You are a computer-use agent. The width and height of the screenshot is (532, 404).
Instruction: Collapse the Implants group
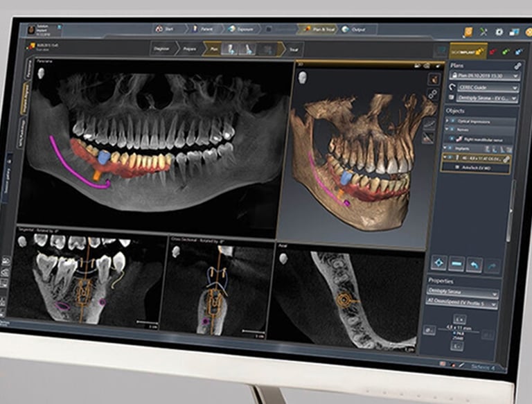[x=445, y=148]
